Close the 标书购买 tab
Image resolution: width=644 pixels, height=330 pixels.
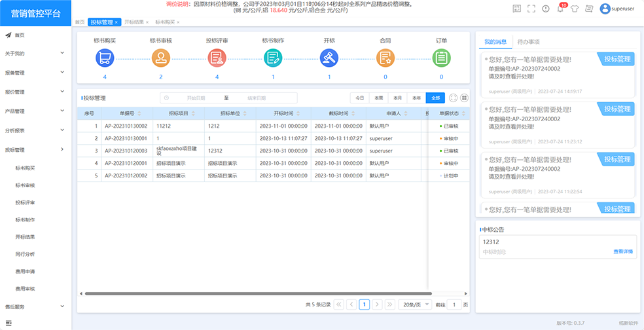pyautogui.click(x=178, y=22)
